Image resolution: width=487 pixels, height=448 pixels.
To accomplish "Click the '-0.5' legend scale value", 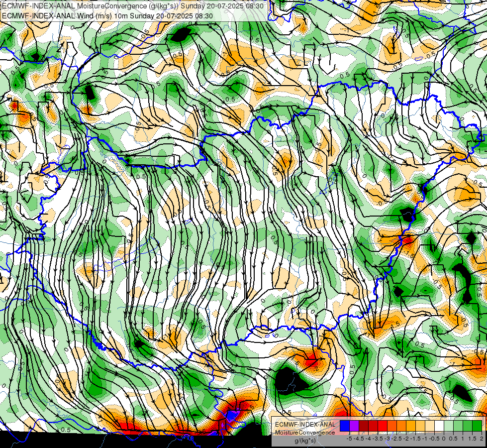I will (x=434, y=439).
